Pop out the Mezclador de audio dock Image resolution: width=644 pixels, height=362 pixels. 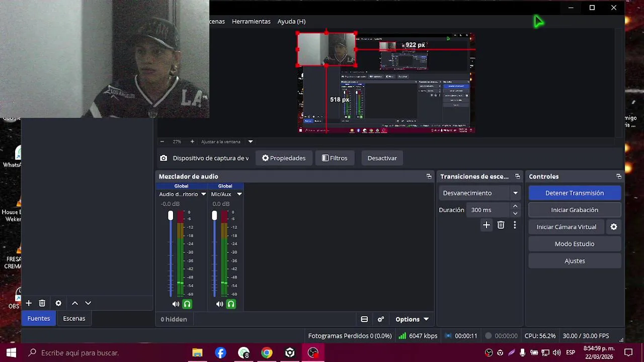pyautogui.click(x=429, y=176)
